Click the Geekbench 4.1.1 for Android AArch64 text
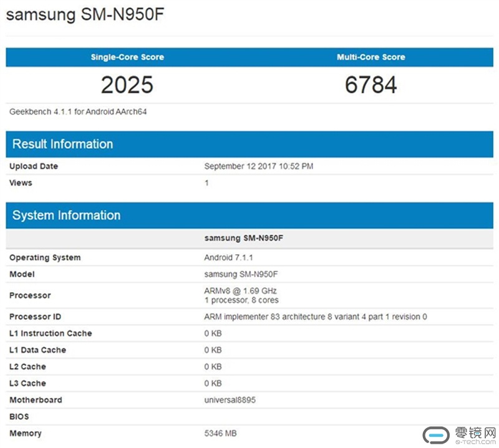Screen dimensions: 499x448 click(x=78, y=112)
